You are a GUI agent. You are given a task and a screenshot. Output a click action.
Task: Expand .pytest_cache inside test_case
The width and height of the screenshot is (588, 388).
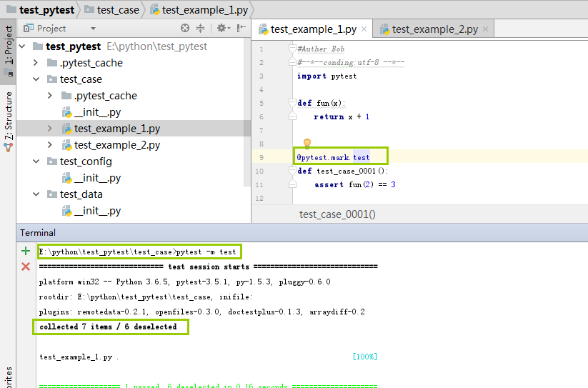tap(50, 96)
